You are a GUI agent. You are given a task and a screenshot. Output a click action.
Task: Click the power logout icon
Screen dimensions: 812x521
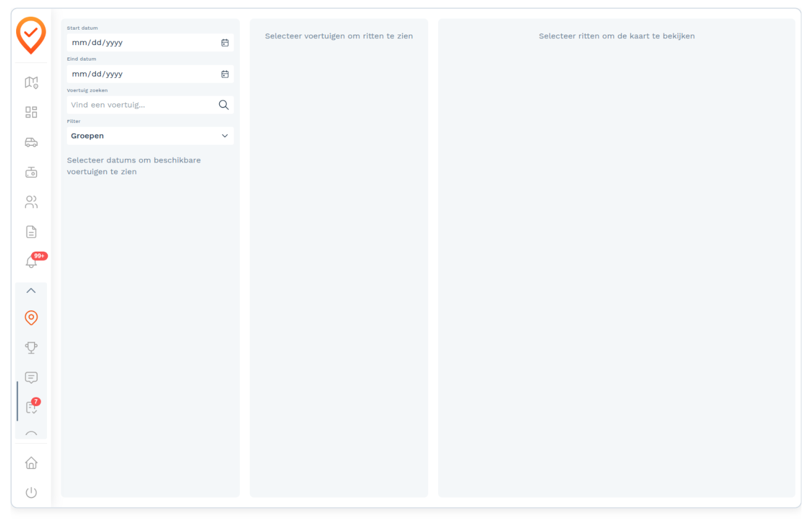(31, 493)
